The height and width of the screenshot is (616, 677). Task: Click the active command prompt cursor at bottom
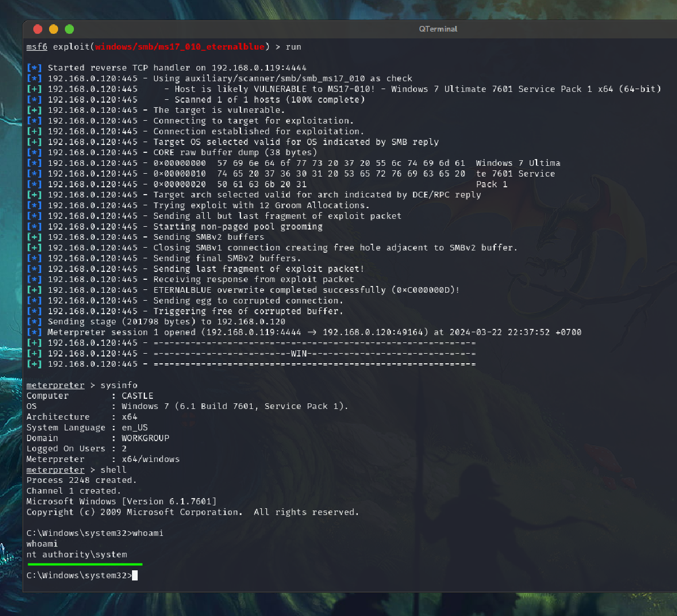135,575
